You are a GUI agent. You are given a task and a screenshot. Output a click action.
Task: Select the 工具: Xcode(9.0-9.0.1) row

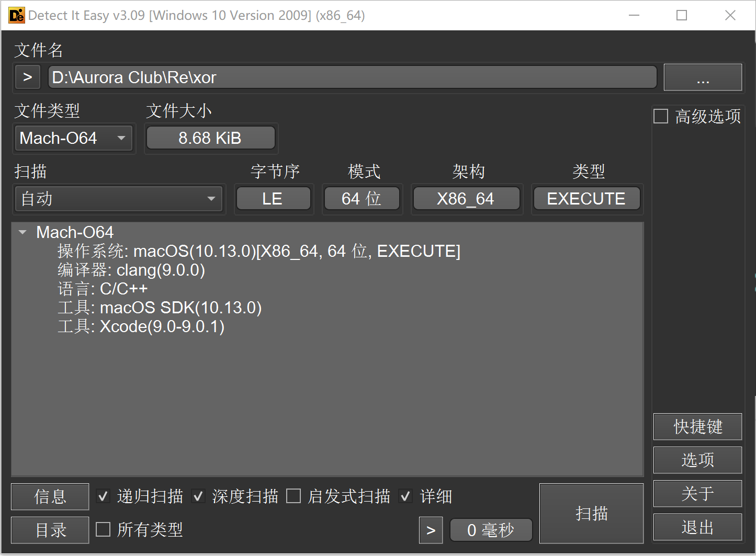141,326
